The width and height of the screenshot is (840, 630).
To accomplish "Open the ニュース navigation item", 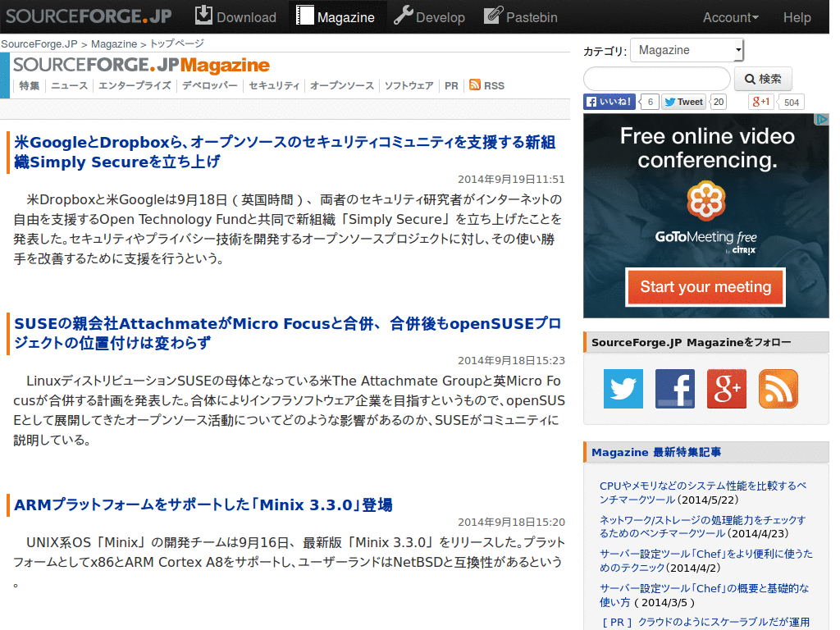I will point(69,85).
